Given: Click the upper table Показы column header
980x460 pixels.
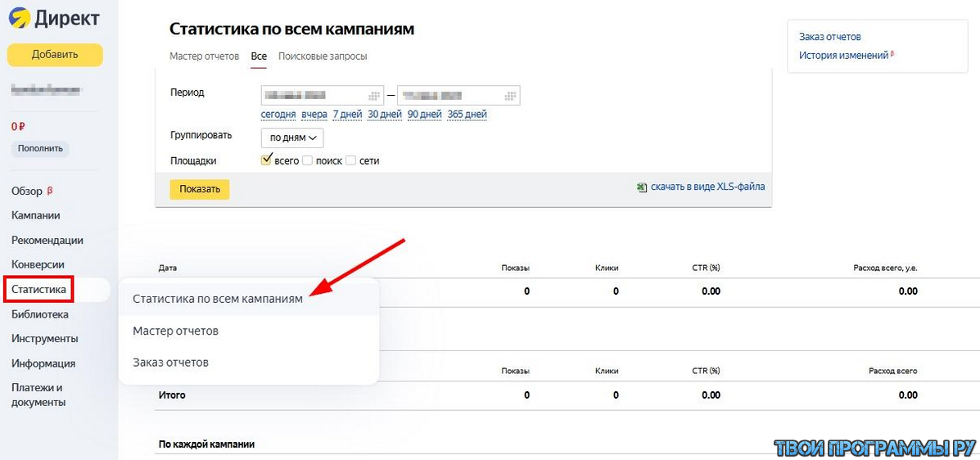Looking at the screenshot, I should [516, 268].
